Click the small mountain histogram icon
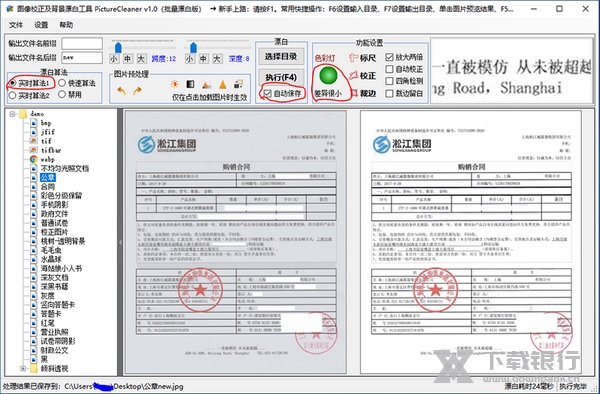The image size is (600, 394). click(206, 85)
